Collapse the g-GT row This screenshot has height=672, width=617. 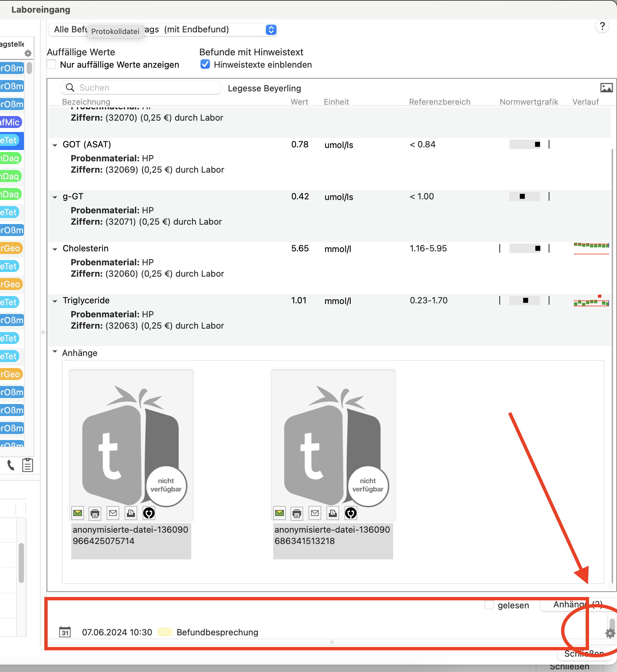[55, 197]
